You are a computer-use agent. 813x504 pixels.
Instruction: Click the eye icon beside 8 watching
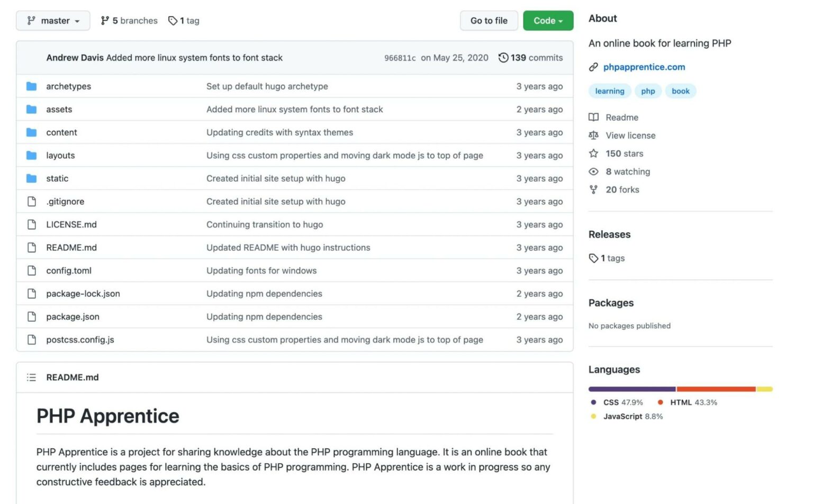tap(593, 172)
